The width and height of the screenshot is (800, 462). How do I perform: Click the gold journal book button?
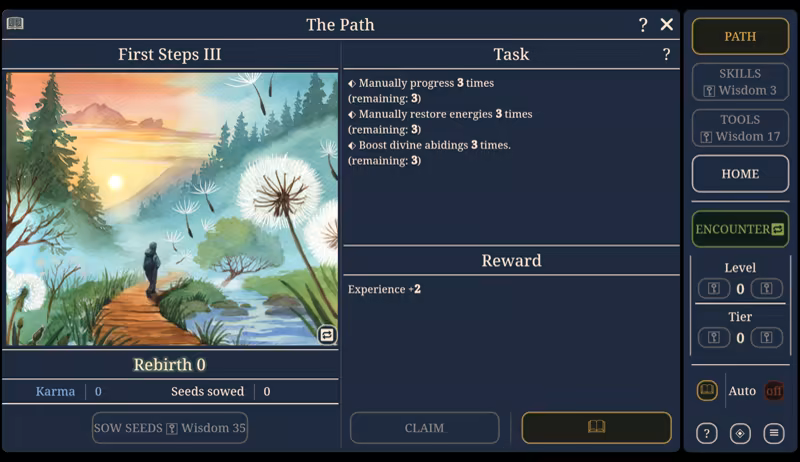[596, 427]
